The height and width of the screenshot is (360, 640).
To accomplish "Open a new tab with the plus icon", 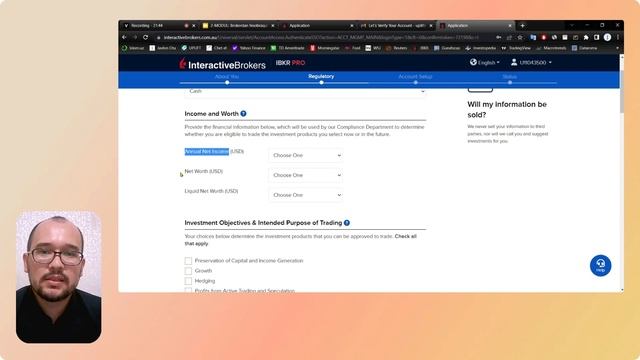I will [x=522, y=25].
